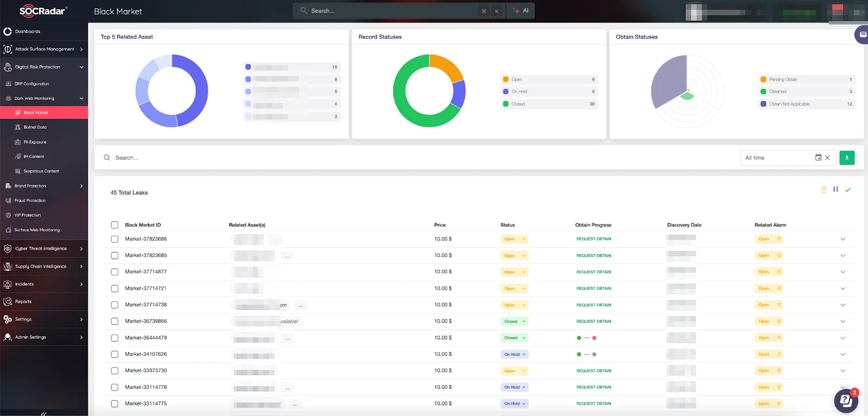Click the Fraud Protection icon
The height and width of the screenshot is (416, 868).
click(8, 200)
